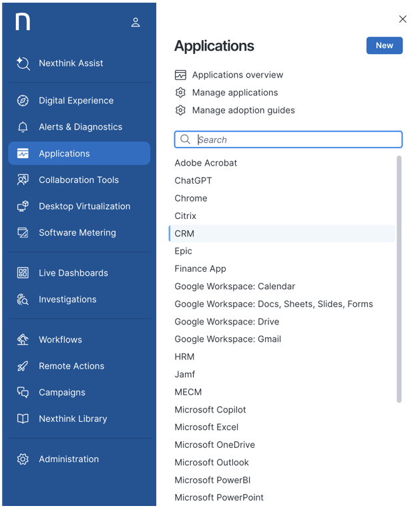Click the Nexthink logo icon
The width and height of the screenshot is (420, 508).
point(23,22)
